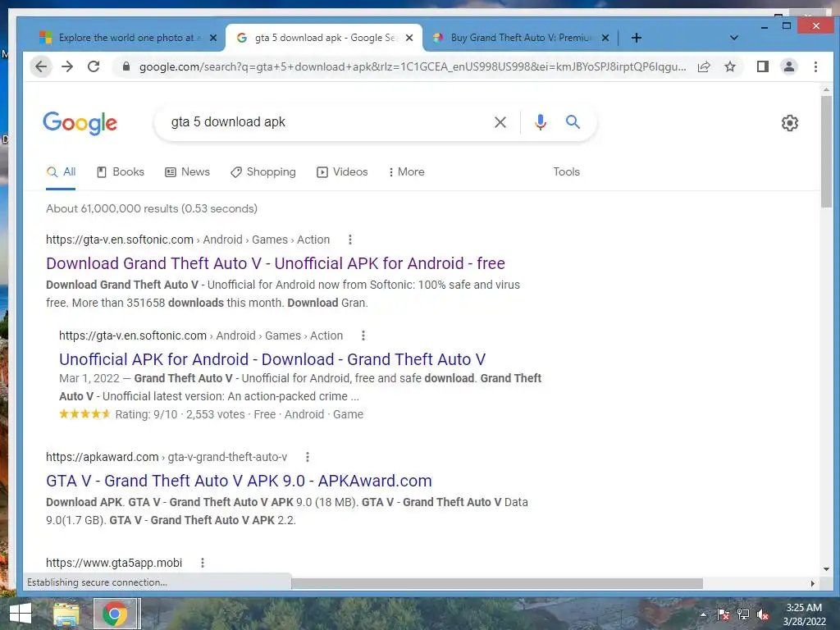Click the blue magnifier search button
Viewport: 840px width, 630px height.
pyautogui.click(x=573, y=122)
